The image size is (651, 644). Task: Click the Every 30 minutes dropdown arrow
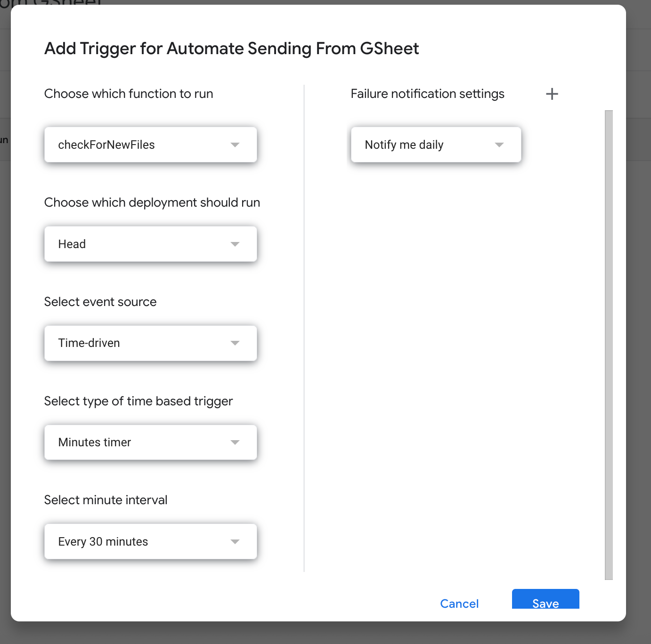(x=235, y=541)
